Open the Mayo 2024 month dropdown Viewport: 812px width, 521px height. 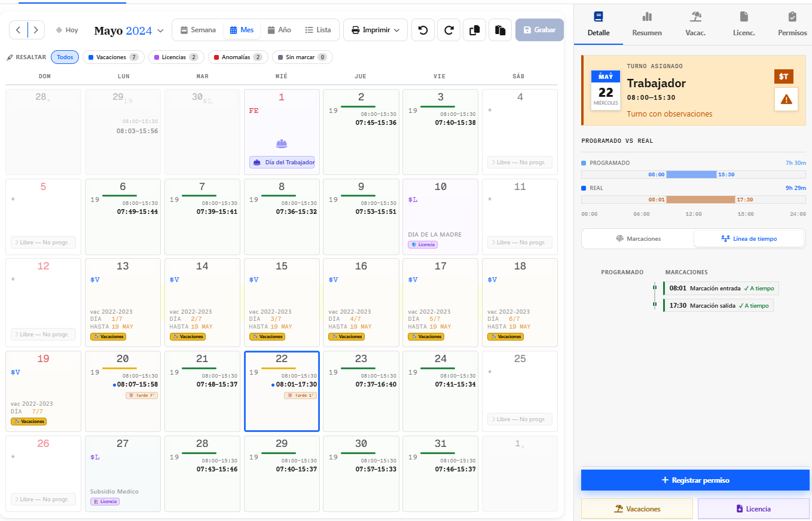click(x=129, y=30)
